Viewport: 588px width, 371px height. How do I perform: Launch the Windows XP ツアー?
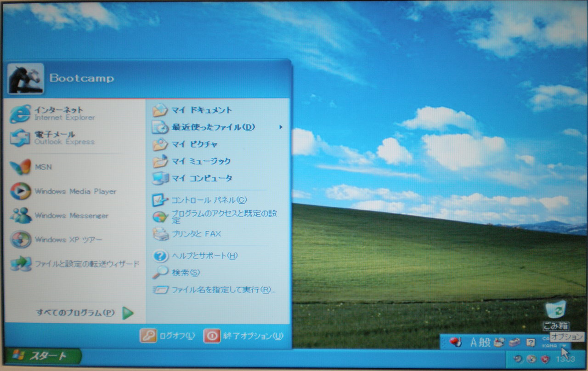(x=74, y=240)
